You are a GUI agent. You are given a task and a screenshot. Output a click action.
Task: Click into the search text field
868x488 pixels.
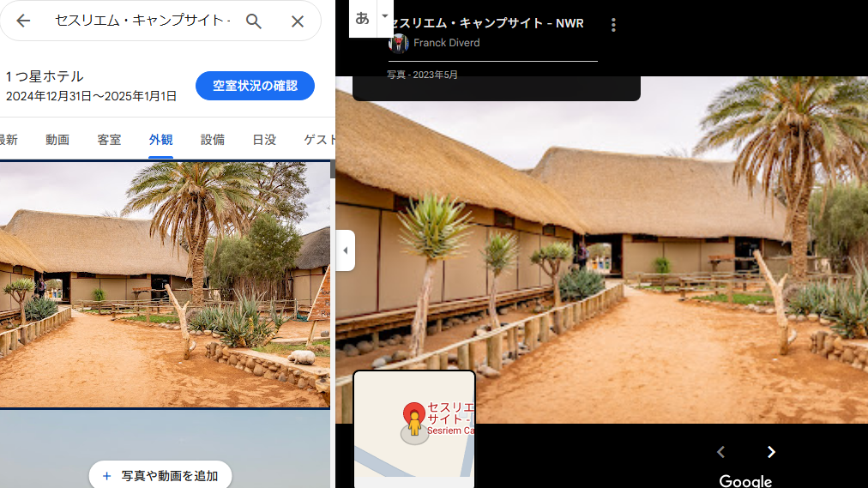[142, 21]
